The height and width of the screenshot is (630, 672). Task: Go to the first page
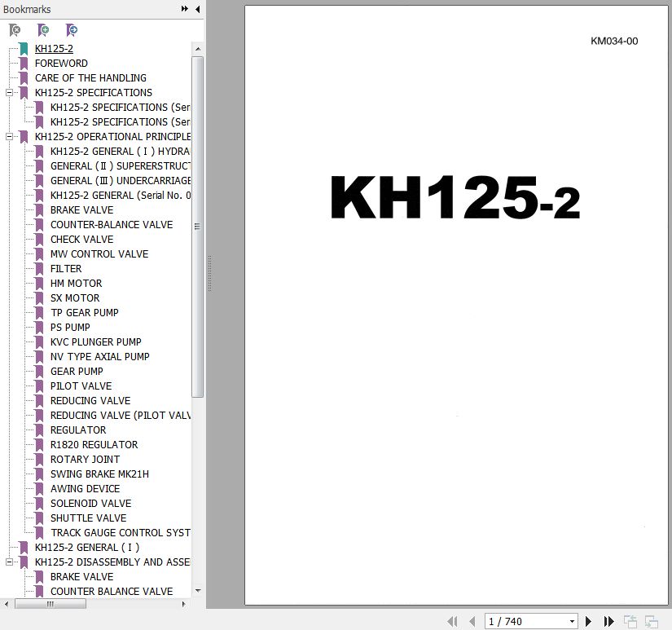click(452, 622)
